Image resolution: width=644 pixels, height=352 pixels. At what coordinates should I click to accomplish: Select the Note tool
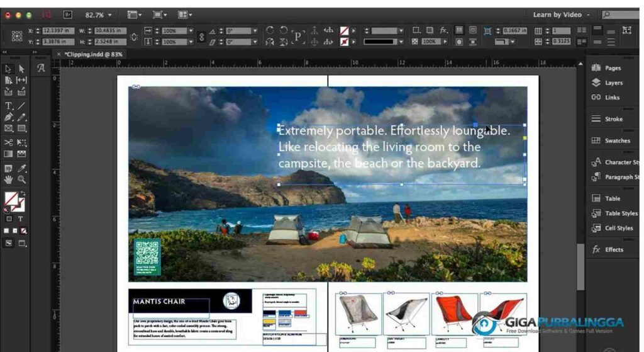(8, 169)
